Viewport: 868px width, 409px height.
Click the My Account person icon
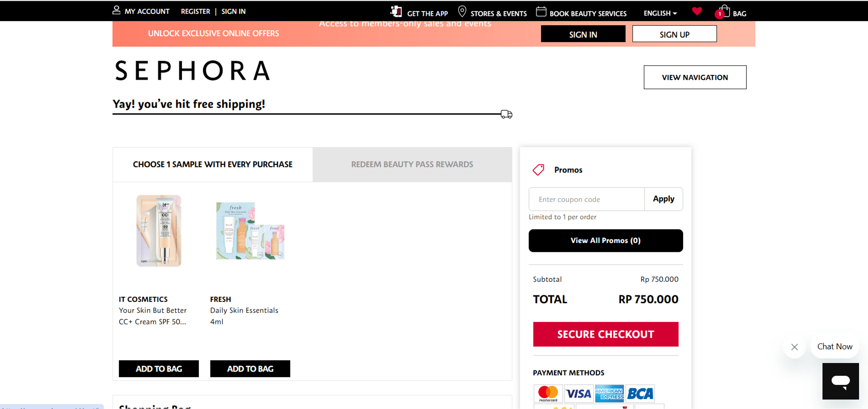tap(116, 10)
